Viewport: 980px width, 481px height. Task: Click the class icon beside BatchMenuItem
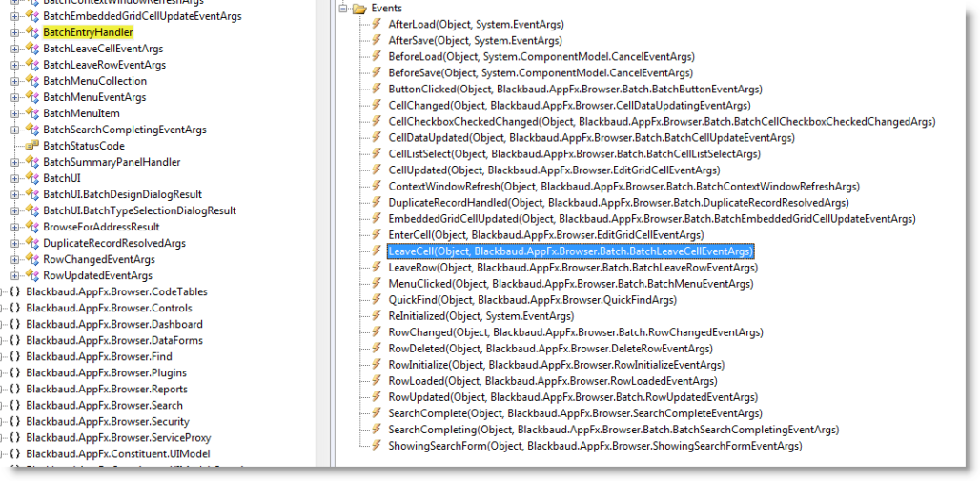31,113
